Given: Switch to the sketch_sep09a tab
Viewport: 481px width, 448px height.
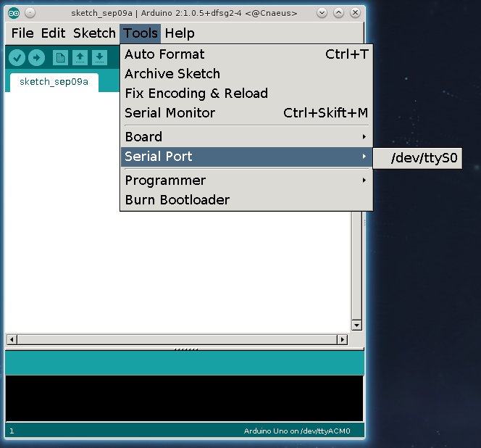Looking at the screenshot, I should [x=54, y=82].
